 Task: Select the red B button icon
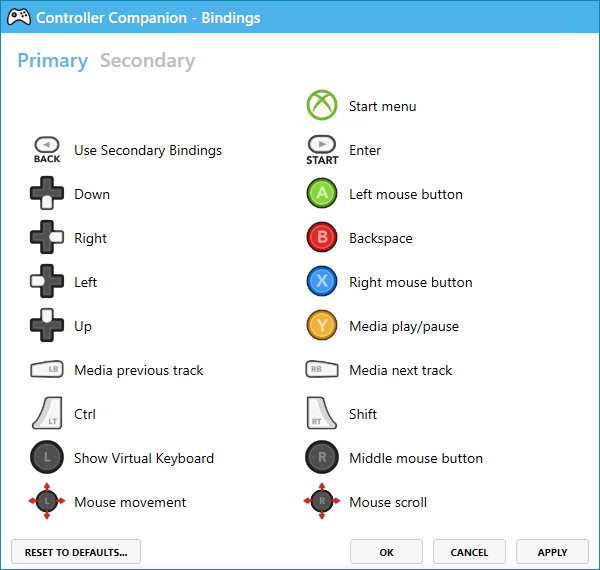coord(322,238)
